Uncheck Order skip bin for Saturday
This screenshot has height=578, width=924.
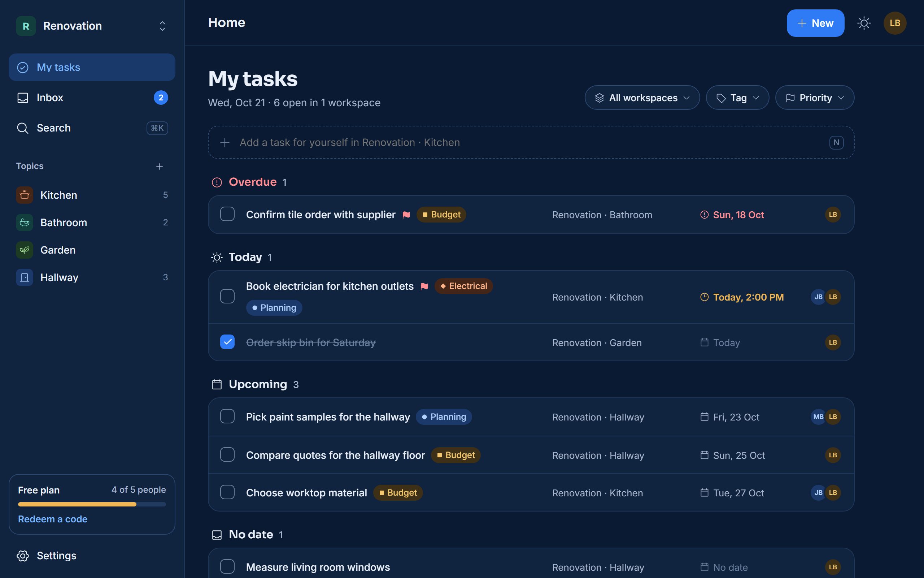click(227, 342)
